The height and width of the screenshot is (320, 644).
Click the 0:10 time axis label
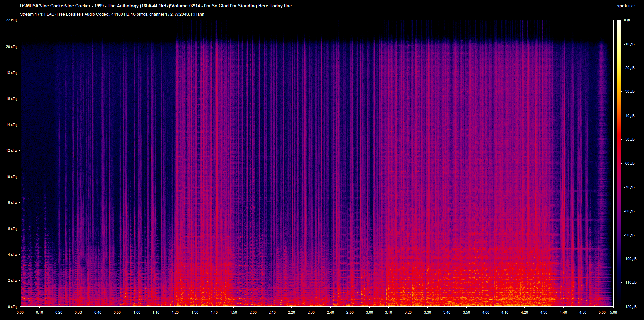(40, 312)
